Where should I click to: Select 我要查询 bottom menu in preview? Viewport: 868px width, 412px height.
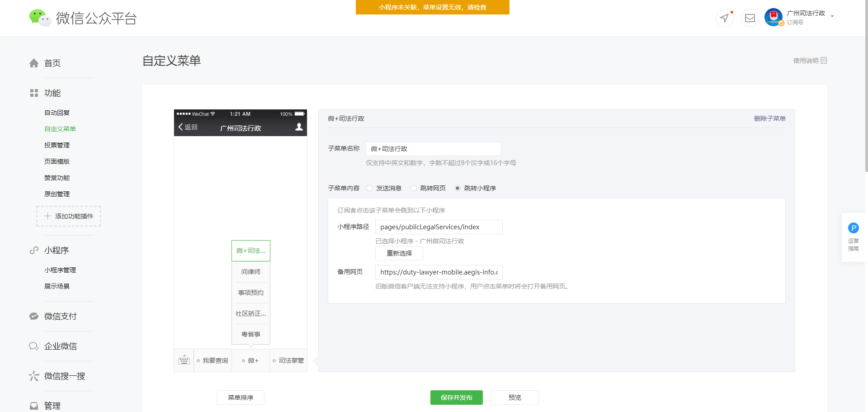pyautogui.click(x=212, y=360)
